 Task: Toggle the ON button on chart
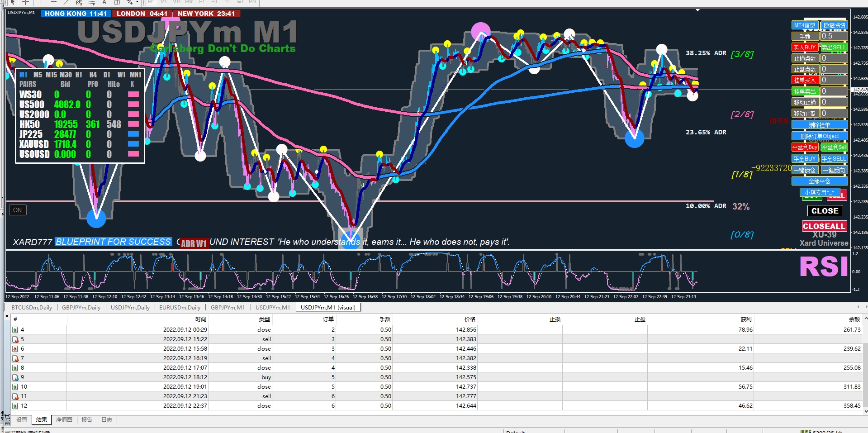click(18, 210)
